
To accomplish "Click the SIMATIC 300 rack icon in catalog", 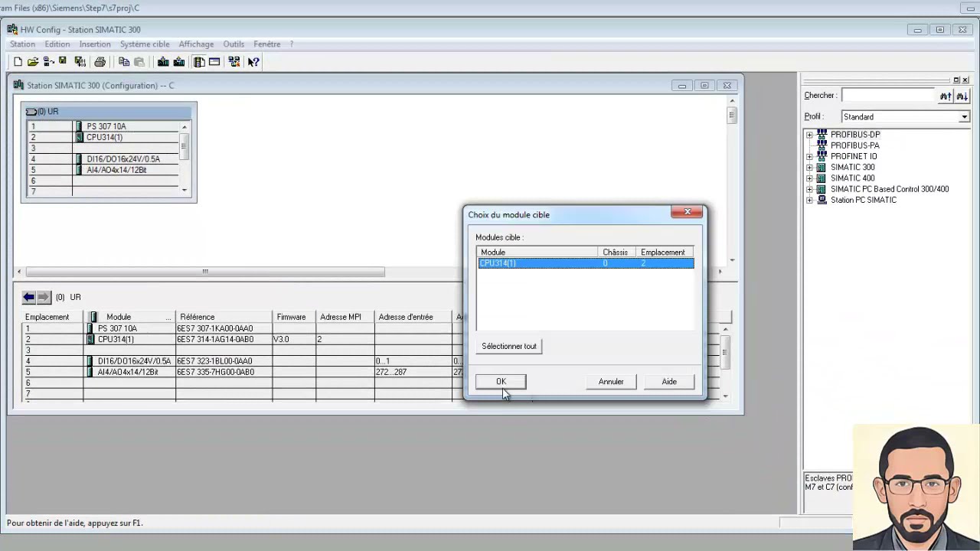I will 822,167.
